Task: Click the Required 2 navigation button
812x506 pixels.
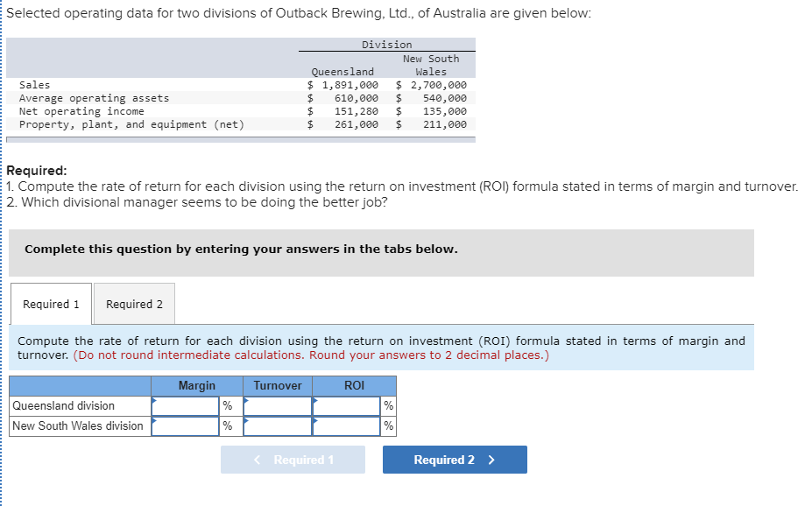Action: [x=454, y=459]
